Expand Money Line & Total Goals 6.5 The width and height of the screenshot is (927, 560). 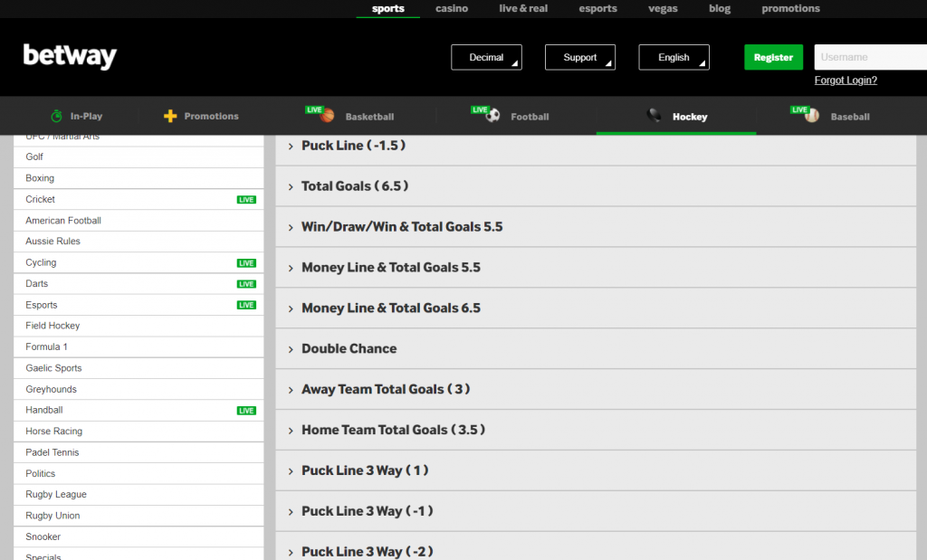596,308
